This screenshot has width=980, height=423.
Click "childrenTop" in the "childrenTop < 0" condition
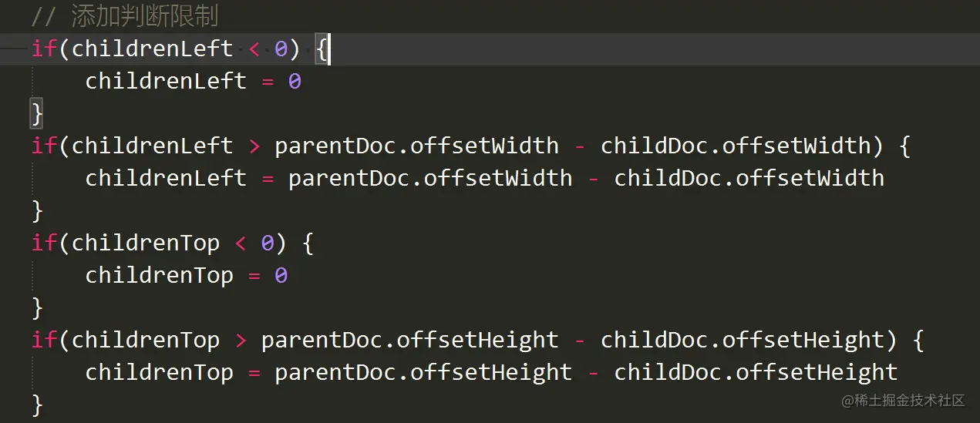click(146, 243)
